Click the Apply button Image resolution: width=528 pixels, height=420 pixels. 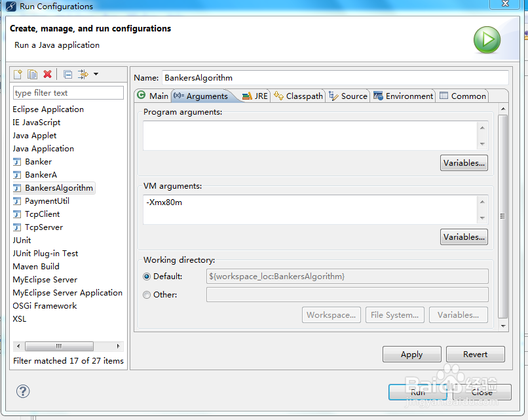(x=412, y=354)
